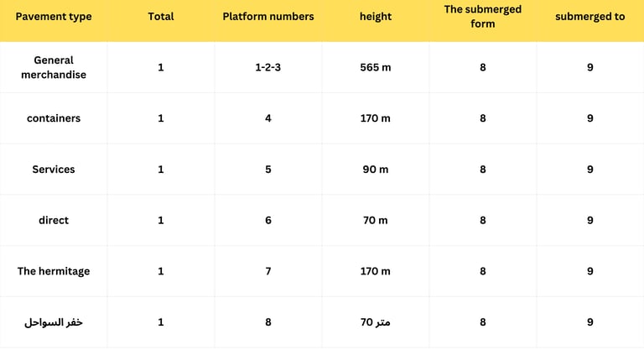
Task: Select the "height" column header
Action: point(376,17)
